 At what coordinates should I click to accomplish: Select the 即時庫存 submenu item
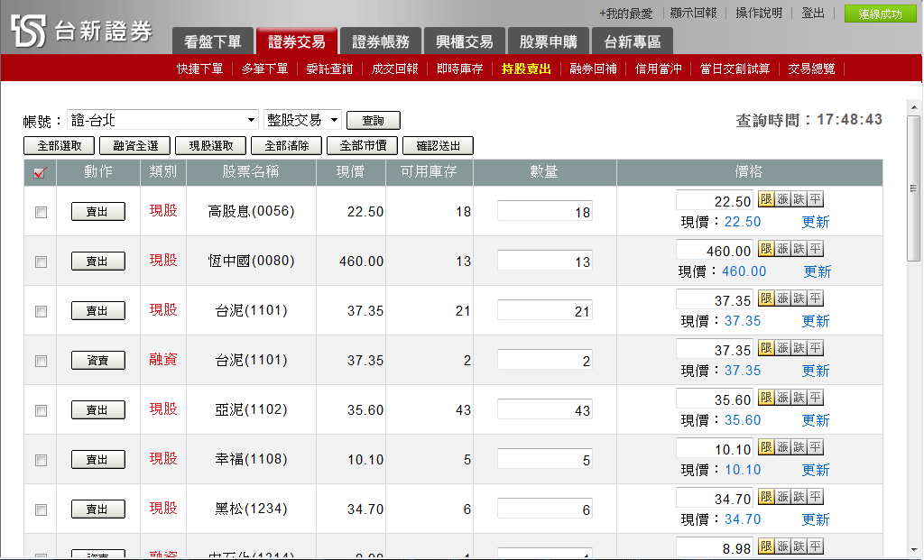[x=459, y=69]
